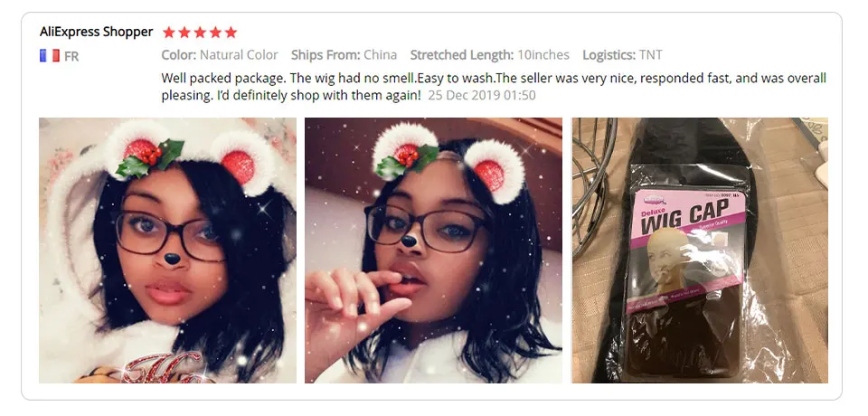This screenshot has width=868, height=416.
Task: Click the Ships From label
Action: (325, 55)
